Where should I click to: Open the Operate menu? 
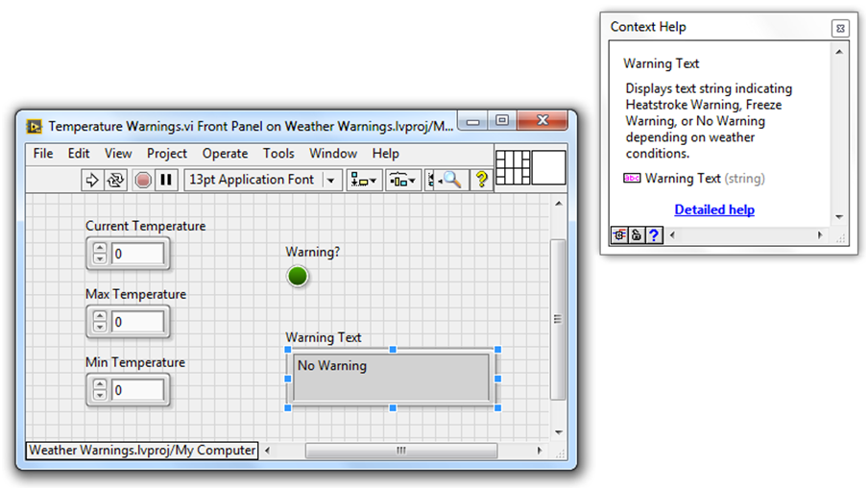pyautogui.click(x=225, y=154)
